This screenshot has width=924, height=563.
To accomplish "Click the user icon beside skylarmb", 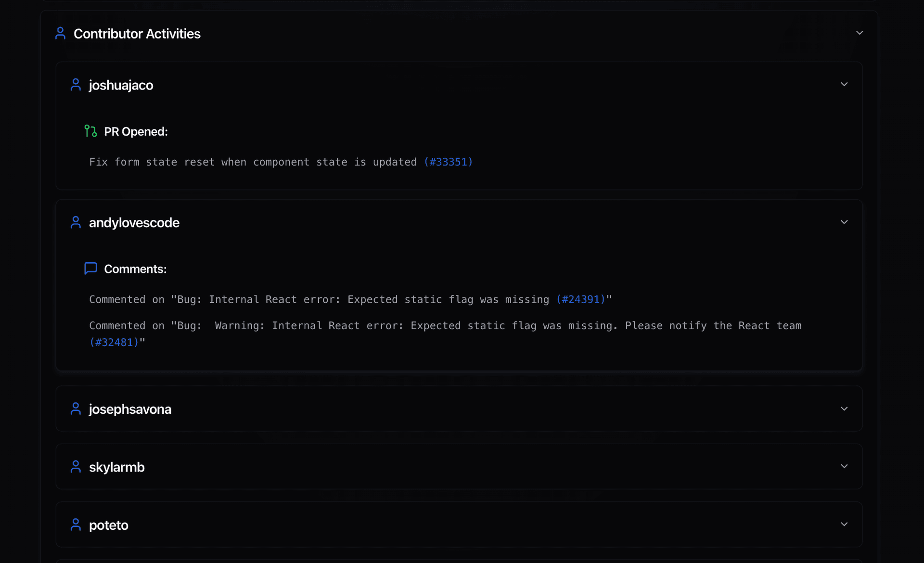I will tap(76, 467).
